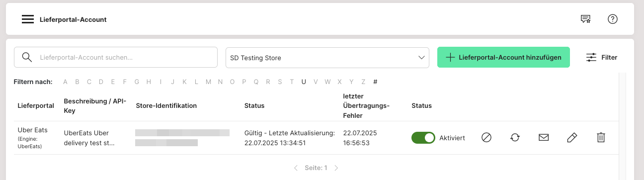
Task: Click the magnifier search icon
Action: (x=27, y=57)
